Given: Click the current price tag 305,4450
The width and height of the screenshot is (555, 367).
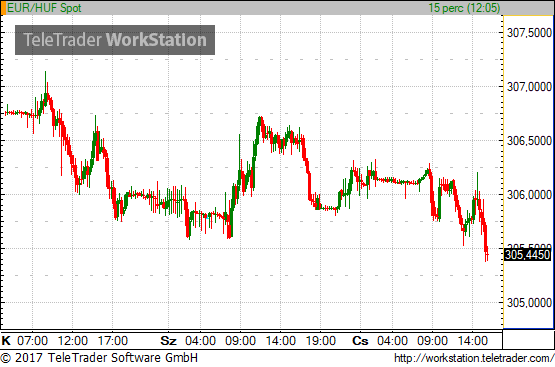Looking at the screenshot, I should (x=527, y=255).
